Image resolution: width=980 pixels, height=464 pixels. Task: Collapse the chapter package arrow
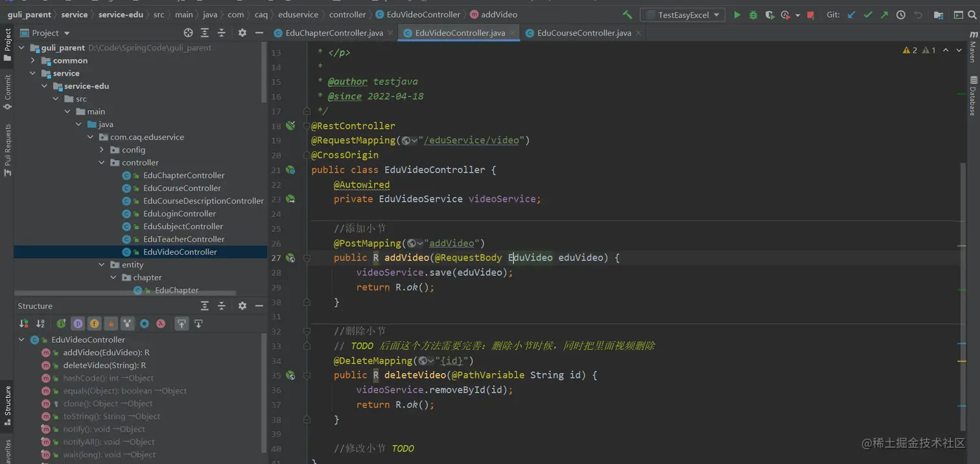(x=113, y=277)
